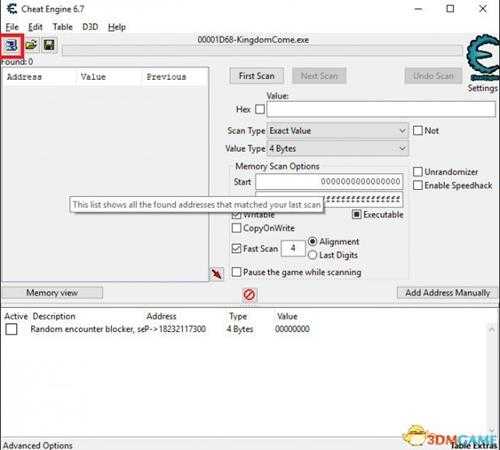Click the First Scan button
This screenshot has width=500, height=450.
(257, 76)
